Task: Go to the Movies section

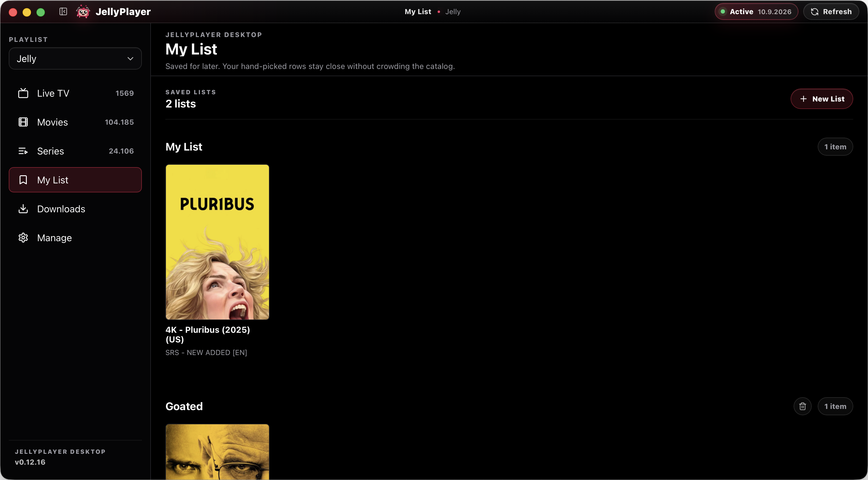Action: [75, 122]
